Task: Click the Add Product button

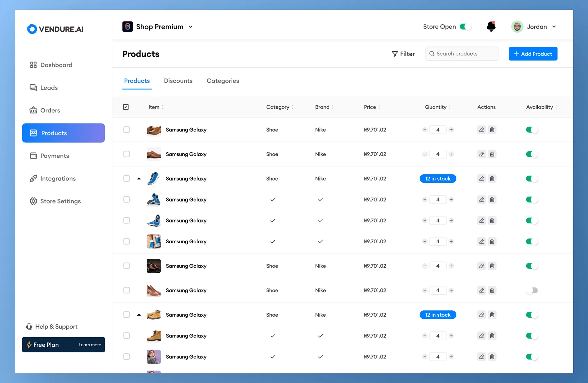Action: [x=533, y=54]
